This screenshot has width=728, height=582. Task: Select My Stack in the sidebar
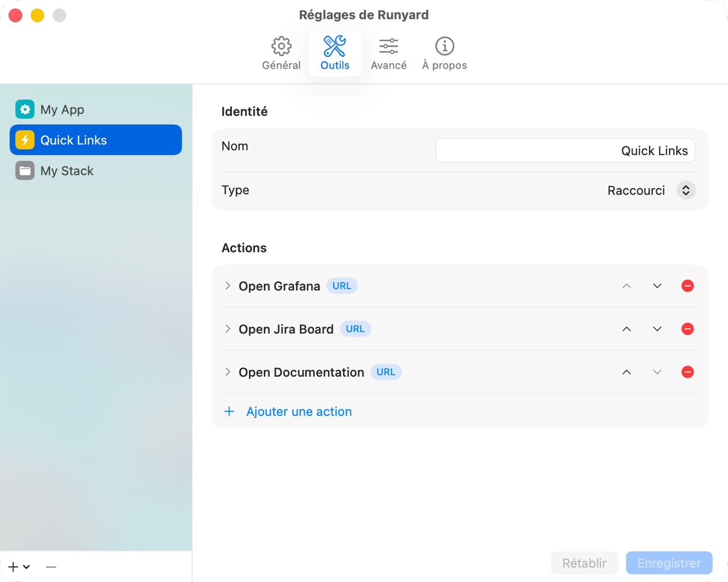click(x=96, y=171)
